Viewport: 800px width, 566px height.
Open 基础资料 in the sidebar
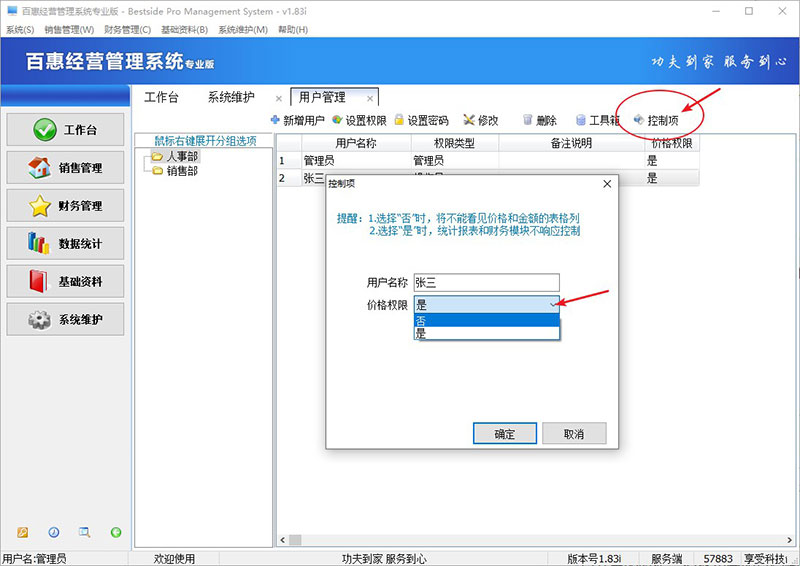pos(65,281)
